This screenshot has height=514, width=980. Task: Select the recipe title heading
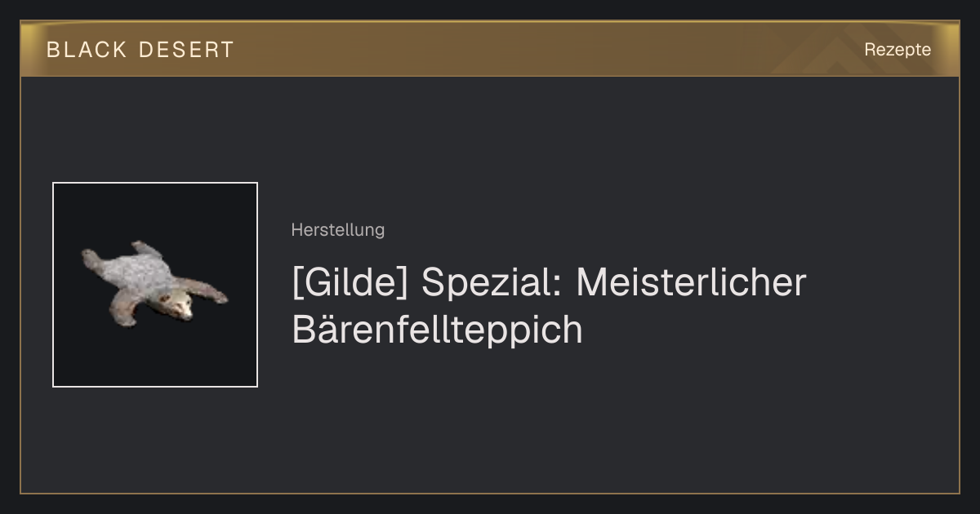549,306
